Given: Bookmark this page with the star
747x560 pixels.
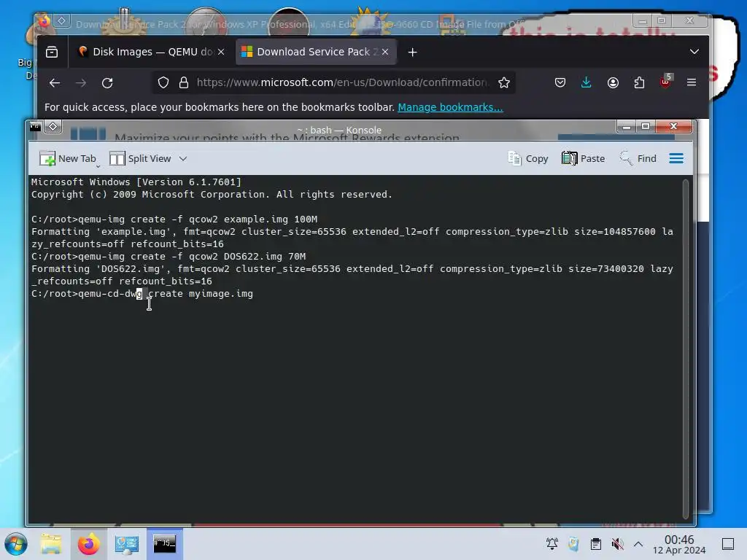Looking at the screenshot, I should click(504, 83).
